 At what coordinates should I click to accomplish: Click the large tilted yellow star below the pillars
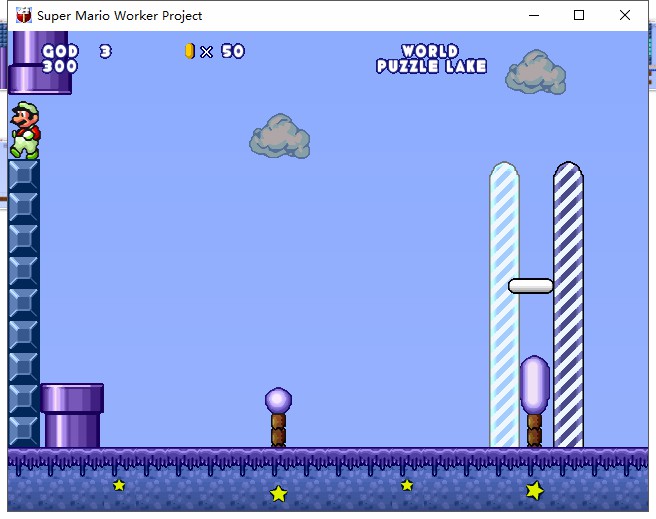535,491
